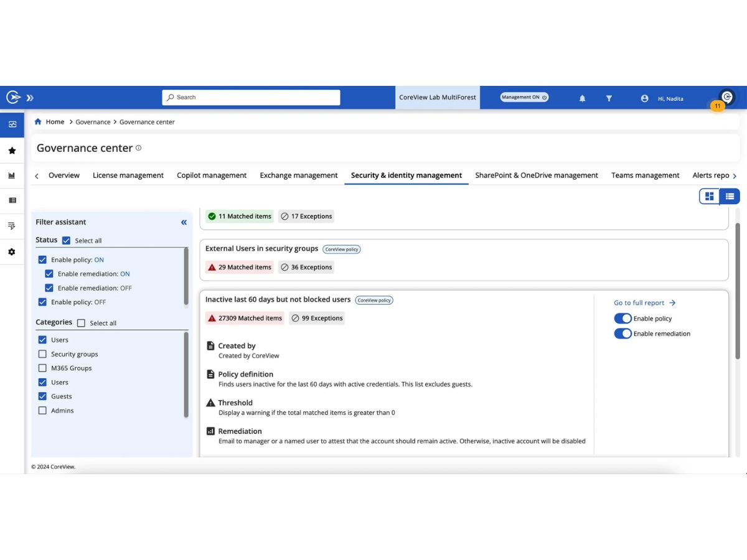Show more tabs with right chevron
The image size is (747, 560).
click(735, 176)
